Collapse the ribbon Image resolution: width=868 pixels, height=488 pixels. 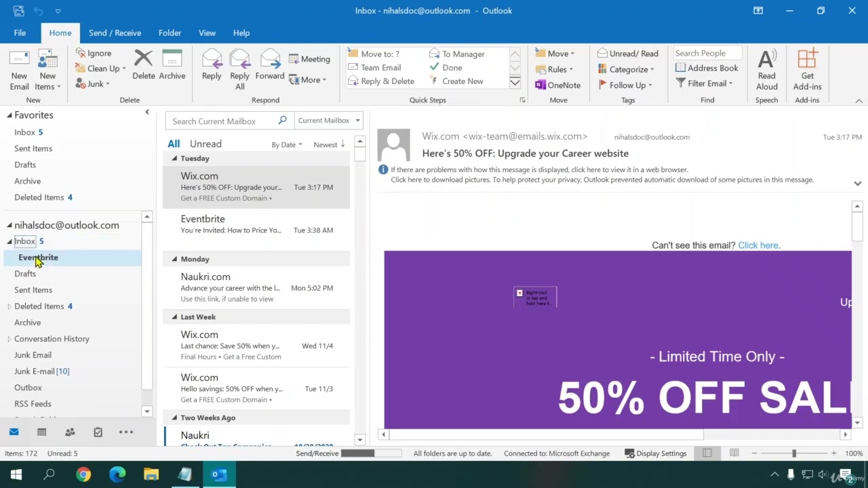pyautogui.click(x=859, y=101)
